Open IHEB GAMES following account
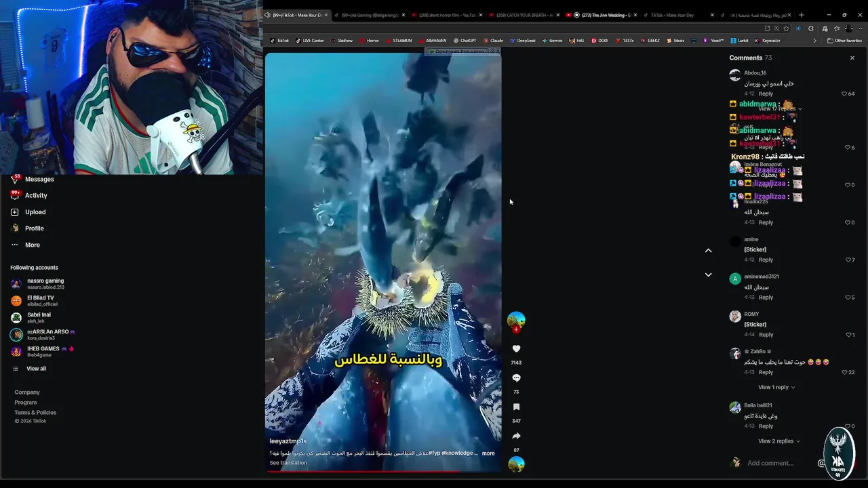 (42, 351)
